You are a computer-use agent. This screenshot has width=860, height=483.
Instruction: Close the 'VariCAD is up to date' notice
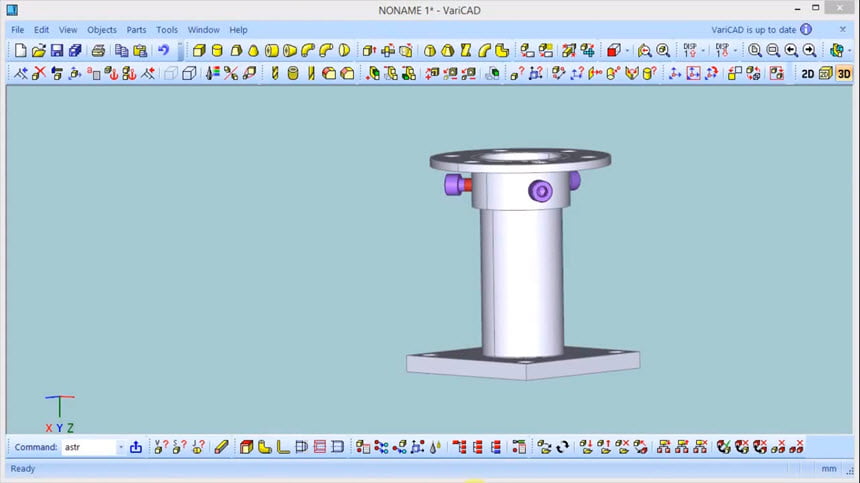pos(843,30)
